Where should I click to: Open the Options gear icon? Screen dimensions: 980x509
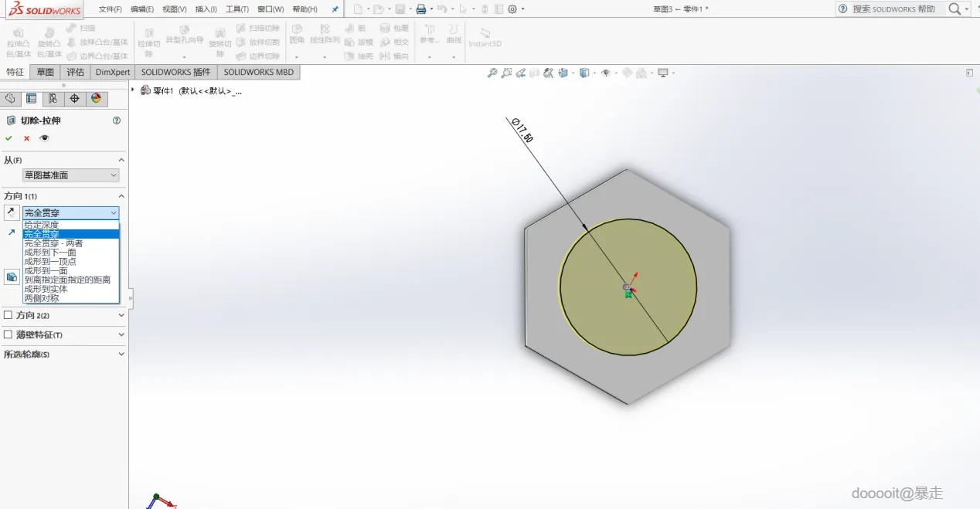512,9
